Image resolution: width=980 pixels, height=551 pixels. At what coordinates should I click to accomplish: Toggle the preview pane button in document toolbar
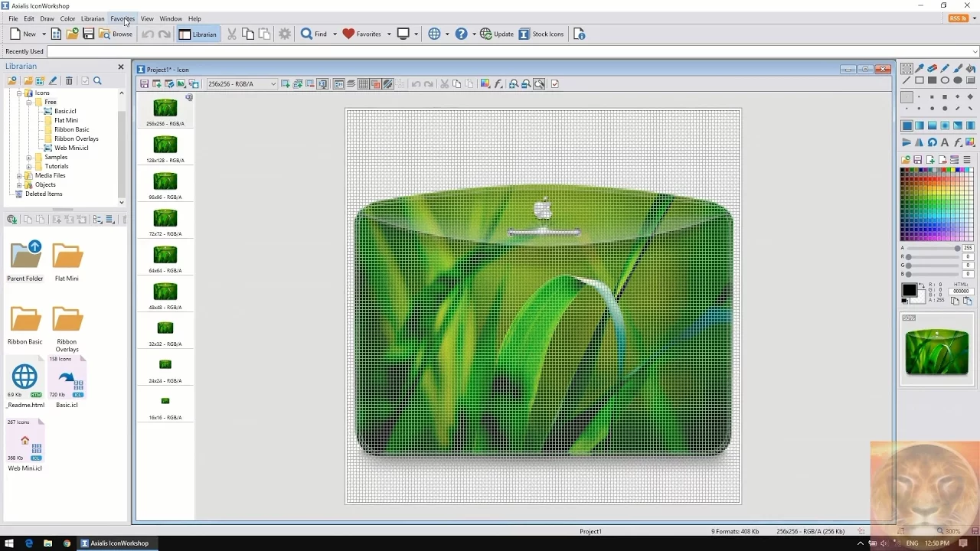pyautogui.click(x=338, y=84)
